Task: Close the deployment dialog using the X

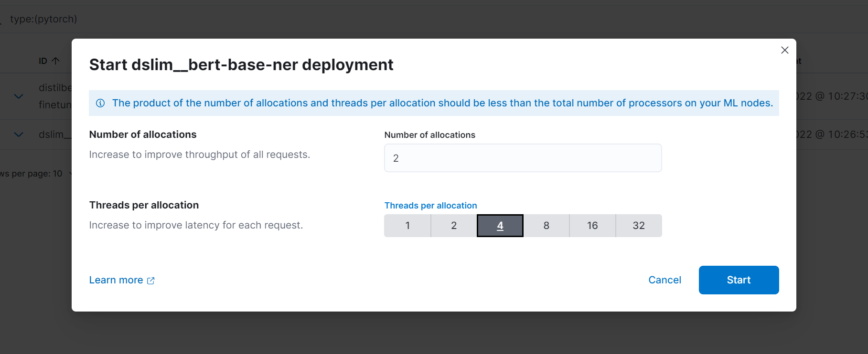Action: (784, 50)
